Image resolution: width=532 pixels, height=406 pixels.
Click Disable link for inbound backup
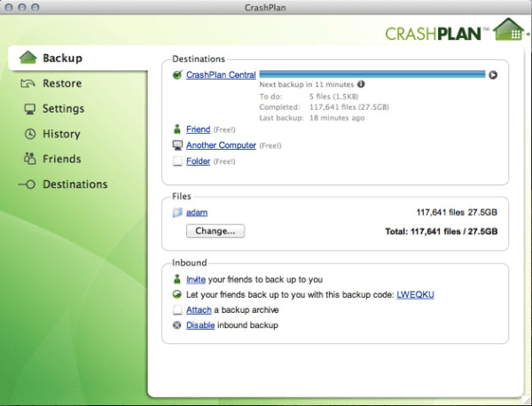click(x=200, y=325)
